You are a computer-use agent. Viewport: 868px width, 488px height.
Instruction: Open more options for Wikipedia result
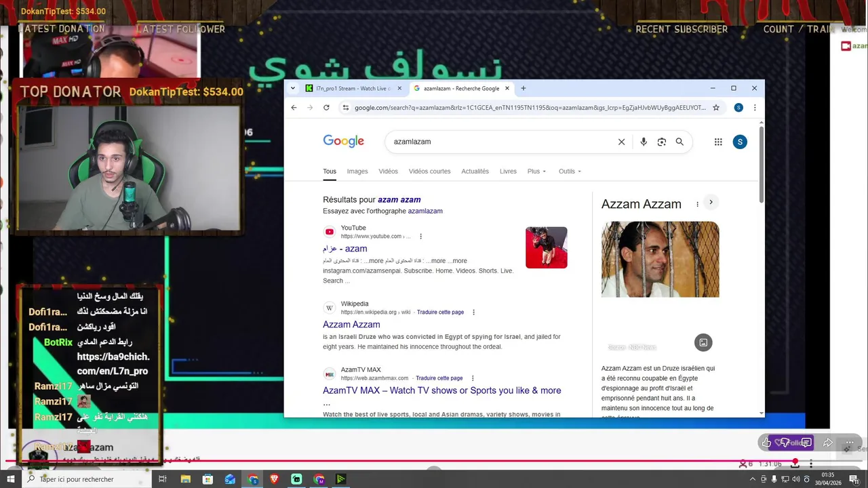473,312
